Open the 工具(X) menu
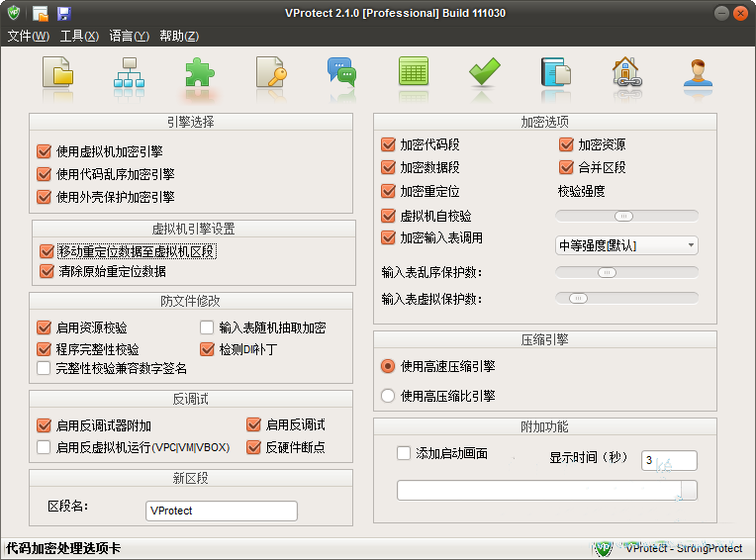756x560 pixels. pos(79,37)
